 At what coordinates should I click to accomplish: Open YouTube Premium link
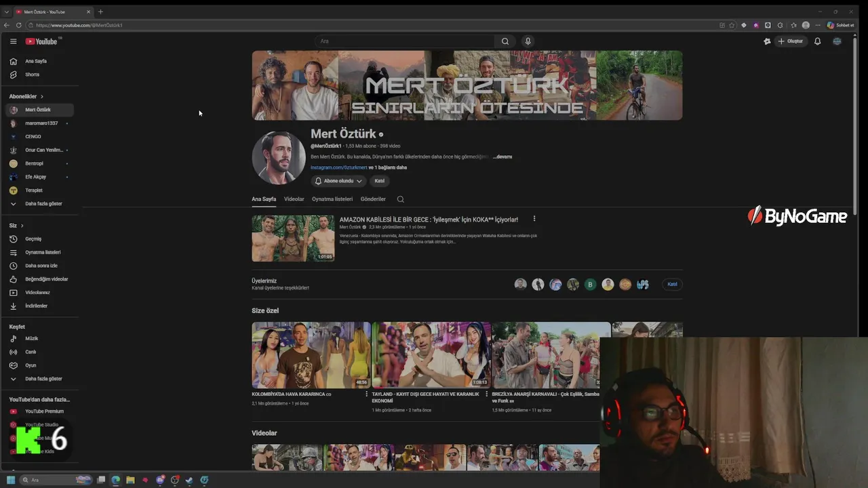(41, 411)
